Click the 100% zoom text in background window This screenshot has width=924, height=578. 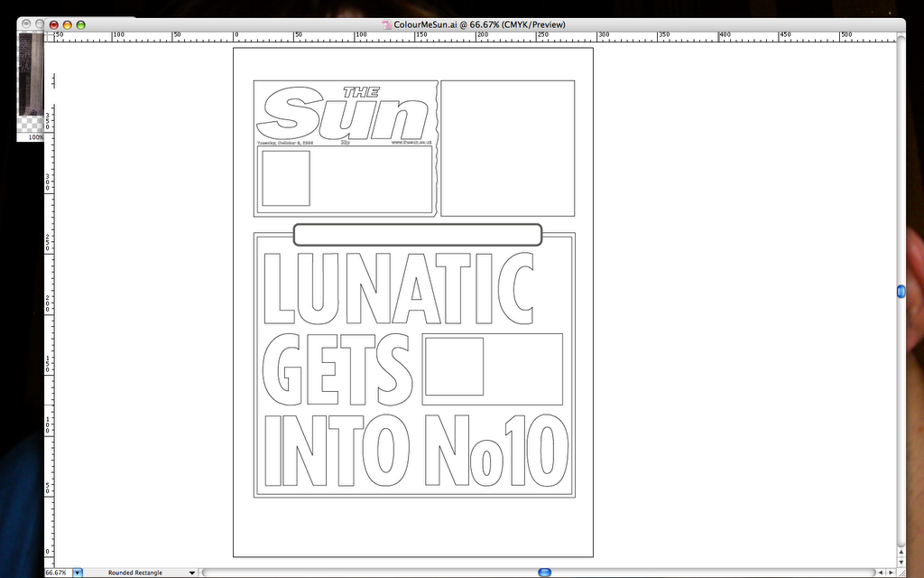[x=36, y=137]
